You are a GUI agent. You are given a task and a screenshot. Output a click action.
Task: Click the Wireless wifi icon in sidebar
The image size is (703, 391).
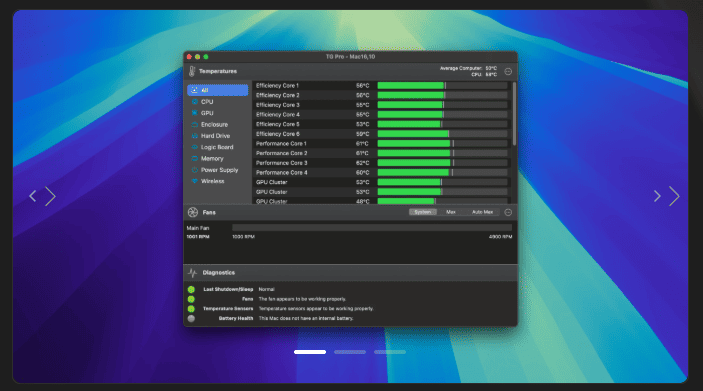pos(195,181)
